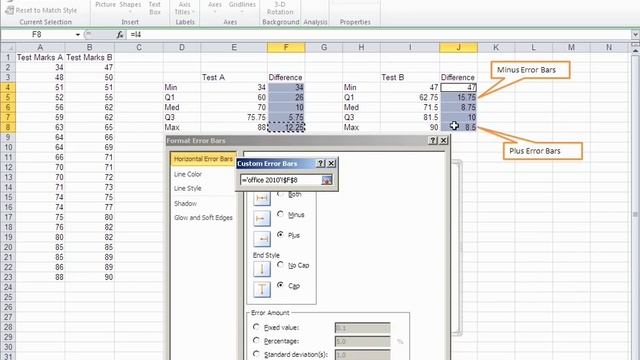Click cell I5 containing 62.75

coord(410,98)
